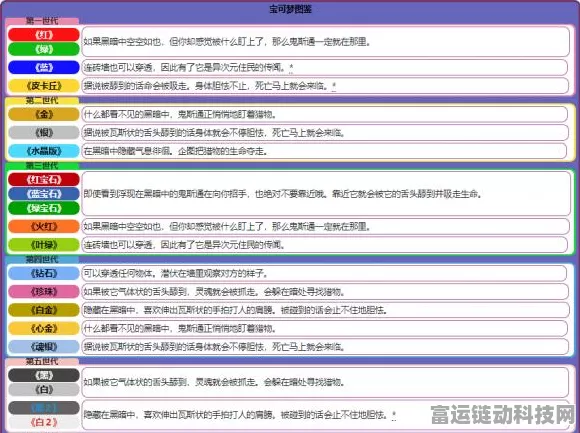Click the 《红》/《绿》 entry text about empty darkness
Screen dimensions: 580x433
[227, 42]
